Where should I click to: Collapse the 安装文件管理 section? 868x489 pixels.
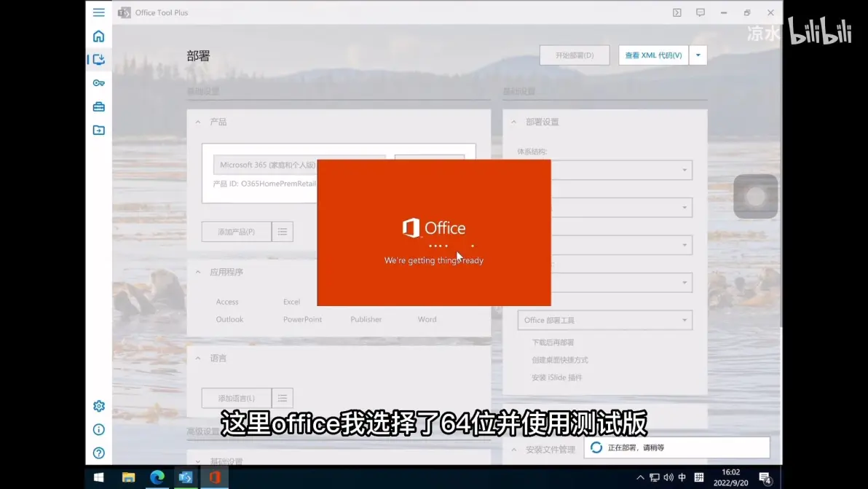point(513,450)
